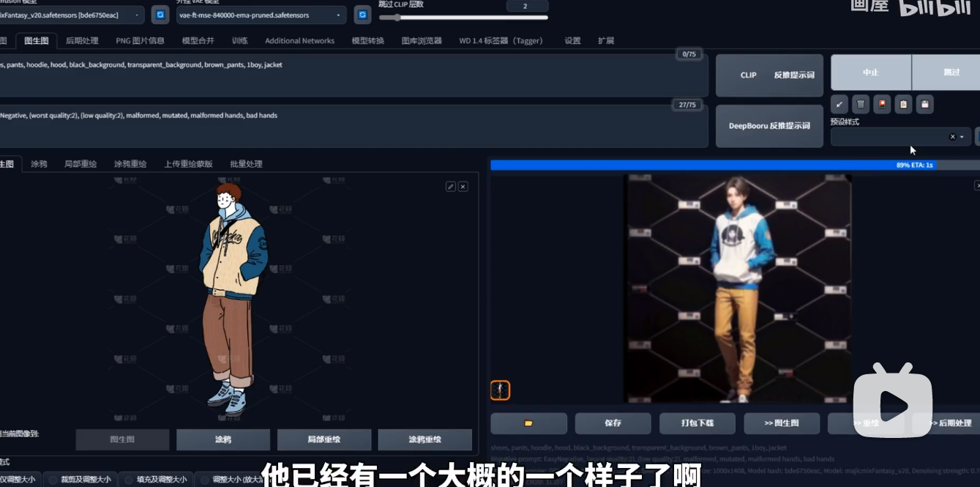Stop generation with the 中止 button

871,73
